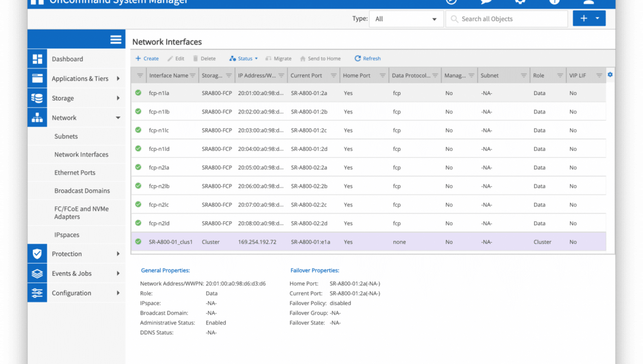Click the green status icon for SR-A800-01_clus1

click(138, 242)
